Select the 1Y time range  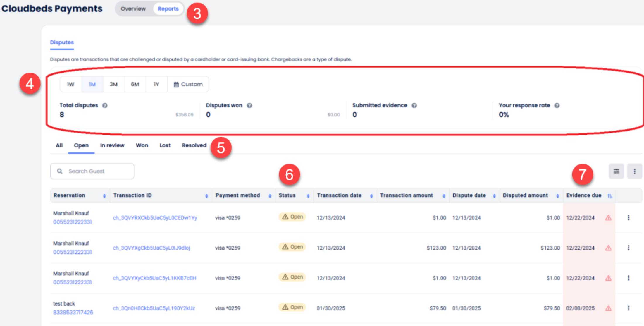tap(156, 84)
